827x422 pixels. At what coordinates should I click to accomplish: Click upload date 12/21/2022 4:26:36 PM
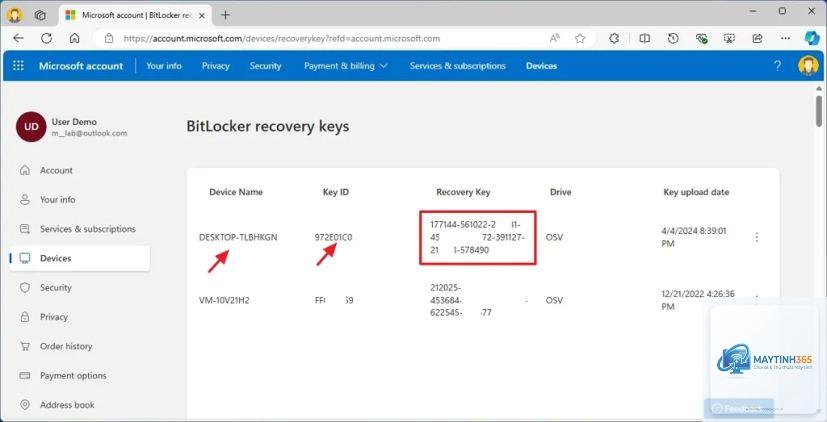pos(698,300)
